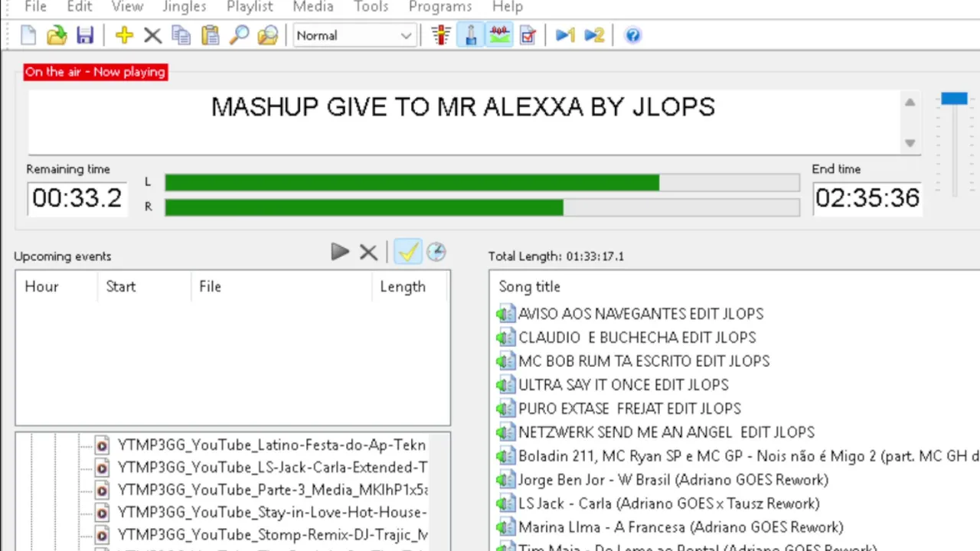
Task: Create a new playlist with the blank page icon
Action: (x=28, y=35)
